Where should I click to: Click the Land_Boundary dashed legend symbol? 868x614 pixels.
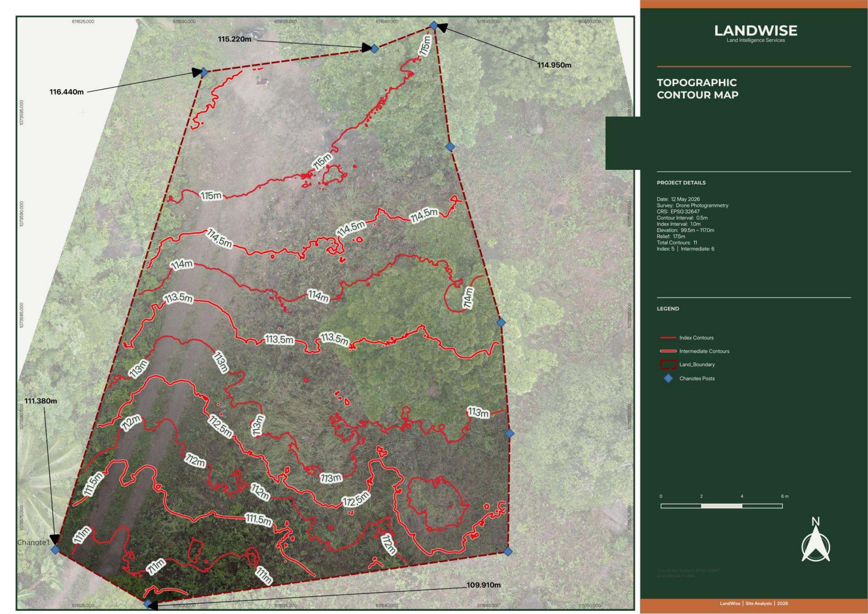(x=668, y=364)
